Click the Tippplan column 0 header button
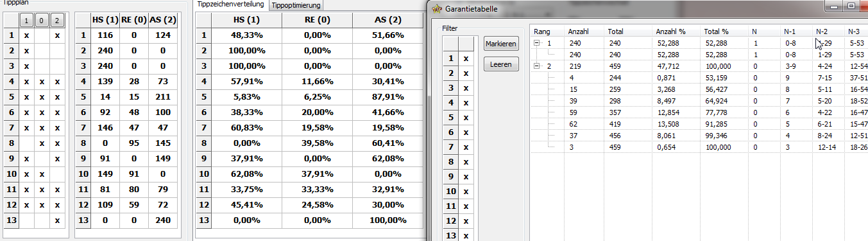 click(x=42, y=21)
